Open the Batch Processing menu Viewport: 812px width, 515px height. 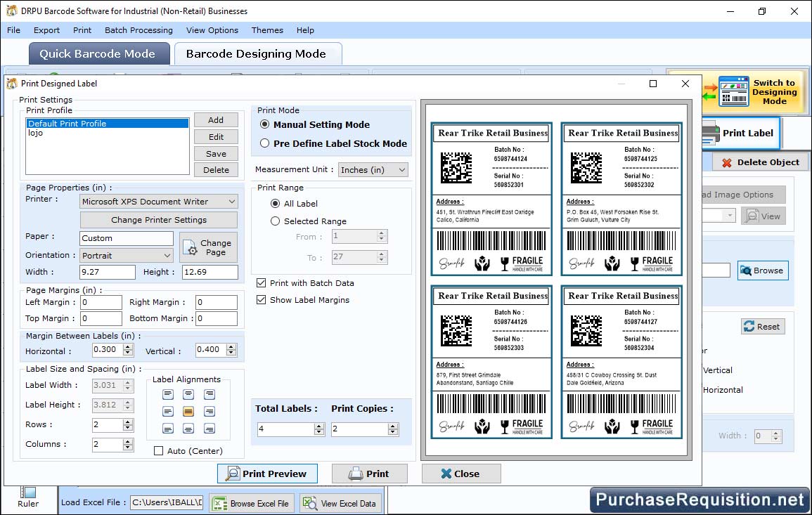tap(138, 30)
